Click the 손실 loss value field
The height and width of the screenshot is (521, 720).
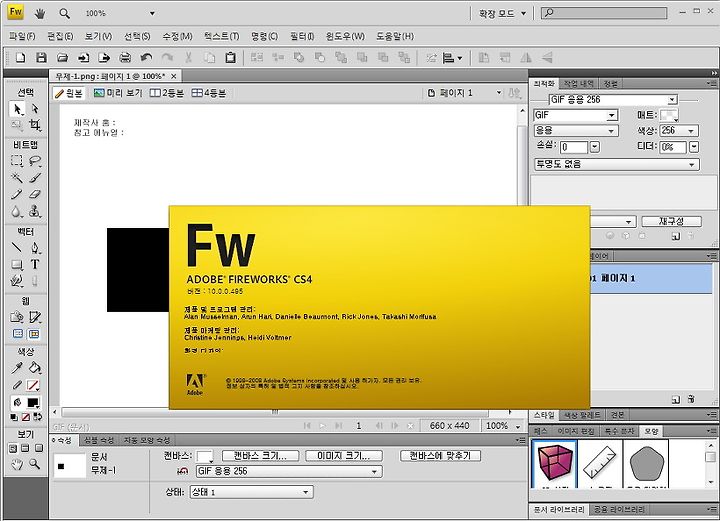click(574, 147)
